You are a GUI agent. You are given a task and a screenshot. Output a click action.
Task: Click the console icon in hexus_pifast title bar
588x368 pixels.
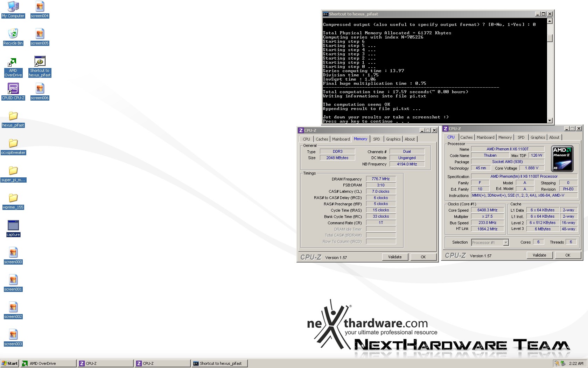[x=325, y=14]
